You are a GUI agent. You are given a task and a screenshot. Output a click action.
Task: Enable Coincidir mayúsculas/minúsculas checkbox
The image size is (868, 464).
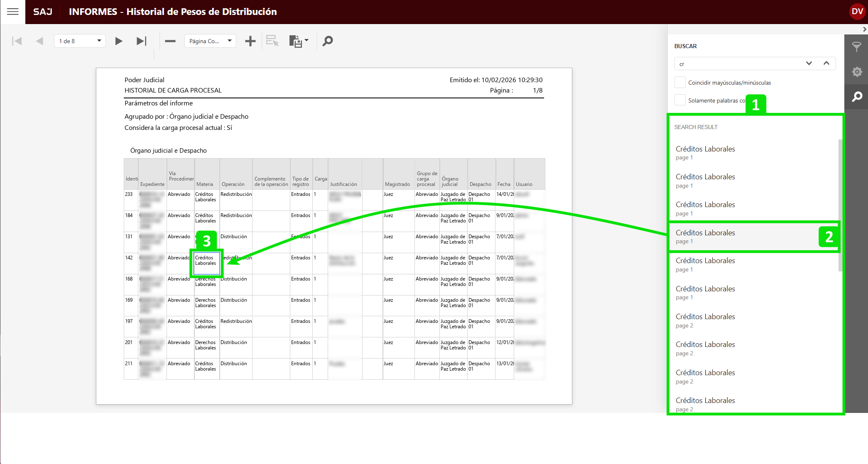pos(680,83)
